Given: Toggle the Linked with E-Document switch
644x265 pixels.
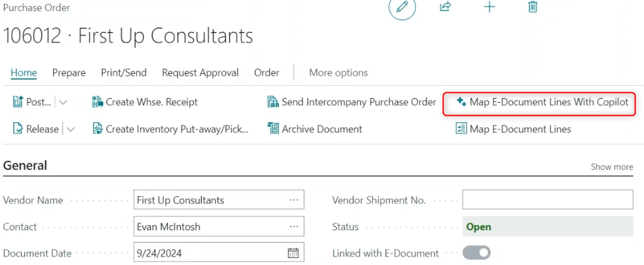Looking at the screenshot, I should click(x=476, y=253).
